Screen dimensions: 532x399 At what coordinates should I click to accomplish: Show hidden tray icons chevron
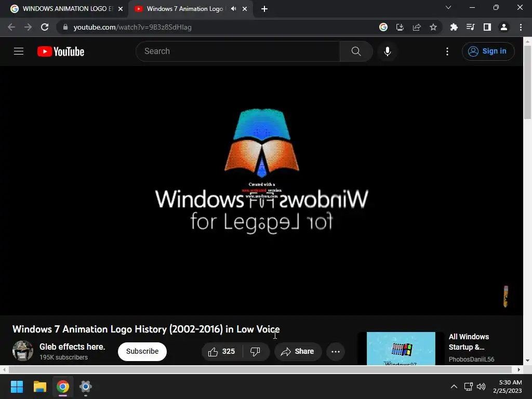454,387
